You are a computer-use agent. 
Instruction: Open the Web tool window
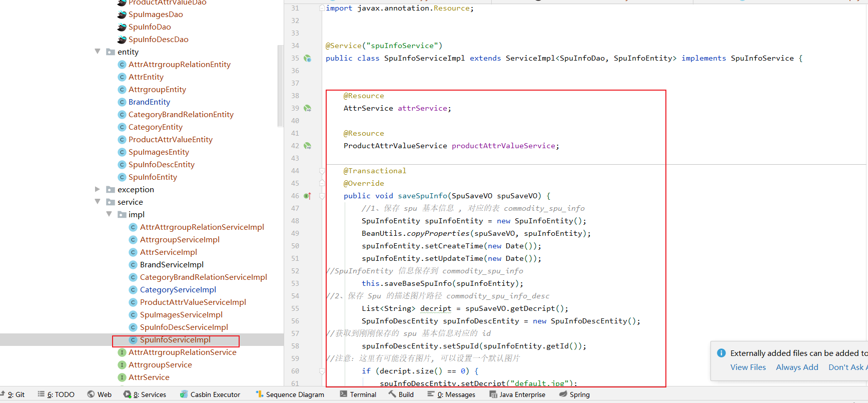coord(99,394)
